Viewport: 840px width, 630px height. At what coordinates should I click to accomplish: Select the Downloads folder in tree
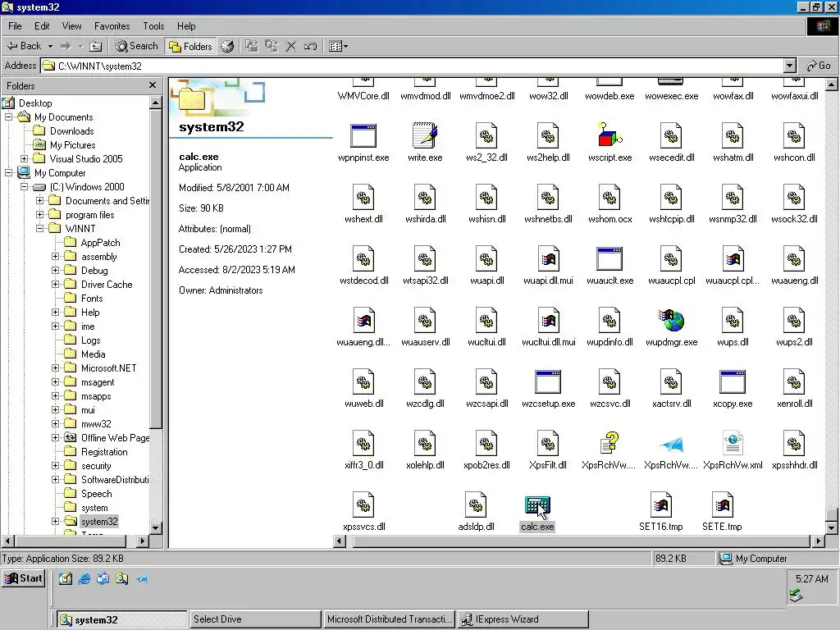point(72,130)
